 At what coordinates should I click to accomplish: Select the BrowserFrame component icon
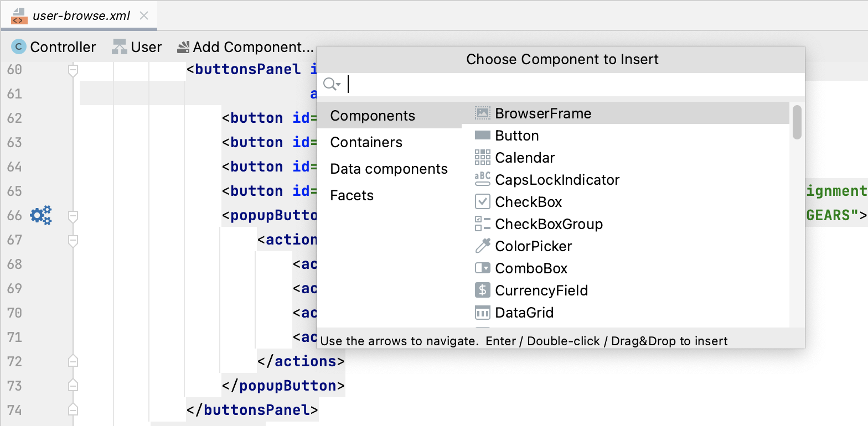click(483, 113)
